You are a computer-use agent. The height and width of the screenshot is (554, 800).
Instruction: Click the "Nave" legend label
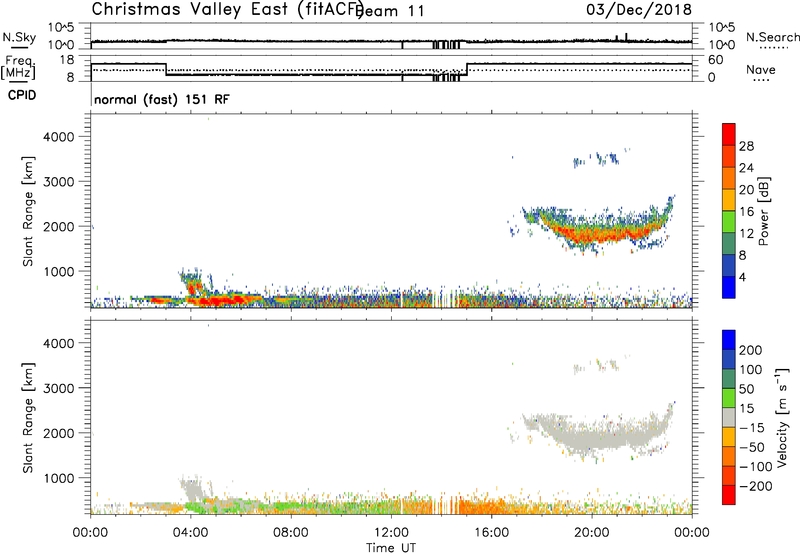click(x=761, y=69)
